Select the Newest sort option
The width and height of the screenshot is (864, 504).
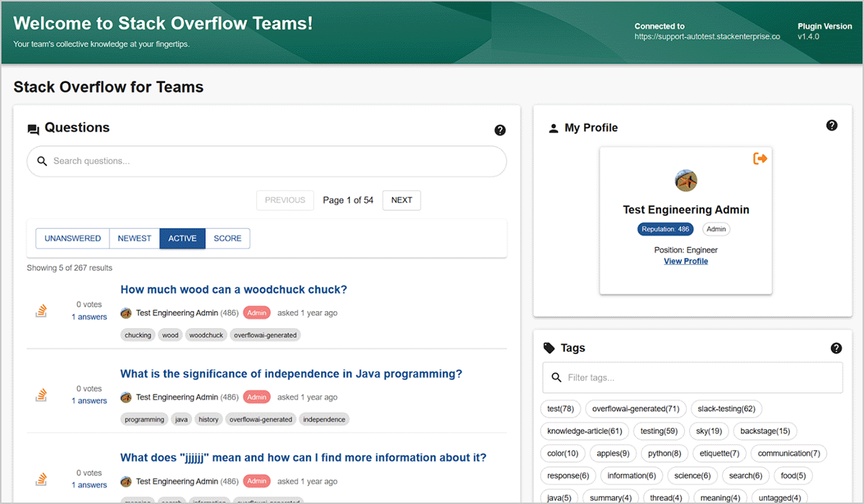click(135, 238)
